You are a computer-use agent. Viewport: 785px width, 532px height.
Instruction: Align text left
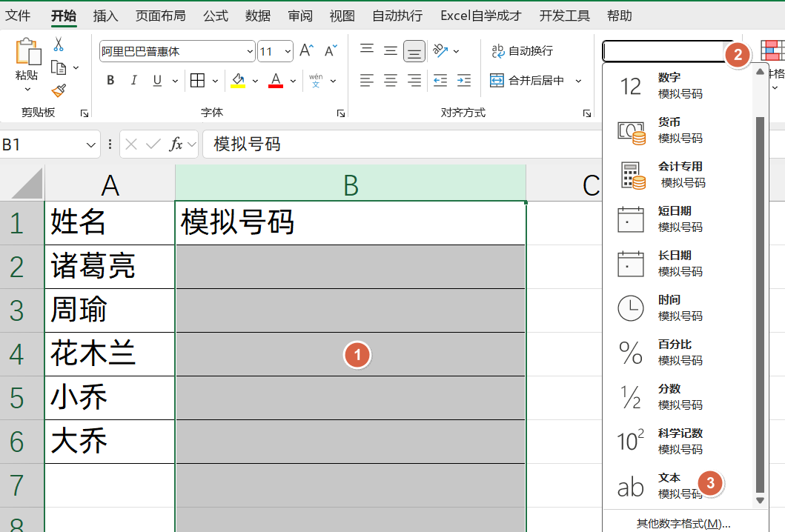coord(366,80)
